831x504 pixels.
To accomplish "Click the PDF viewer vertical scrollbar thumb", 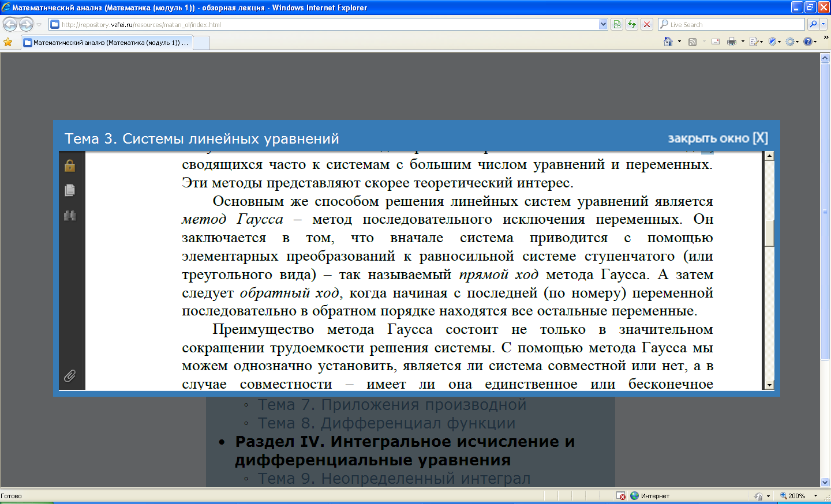I will coord(769,233).
